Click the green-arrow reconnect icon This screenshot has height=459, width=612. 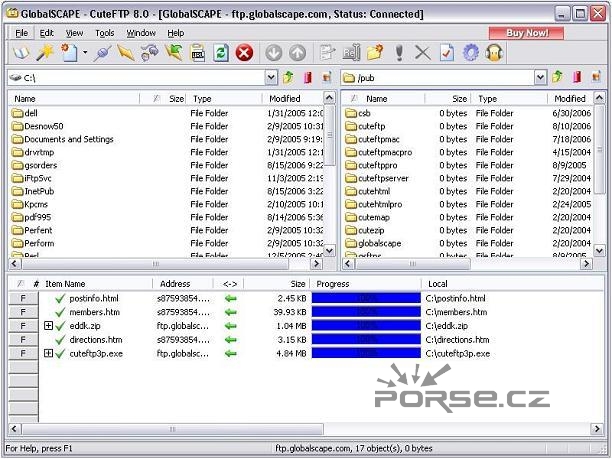coord(174,53)
